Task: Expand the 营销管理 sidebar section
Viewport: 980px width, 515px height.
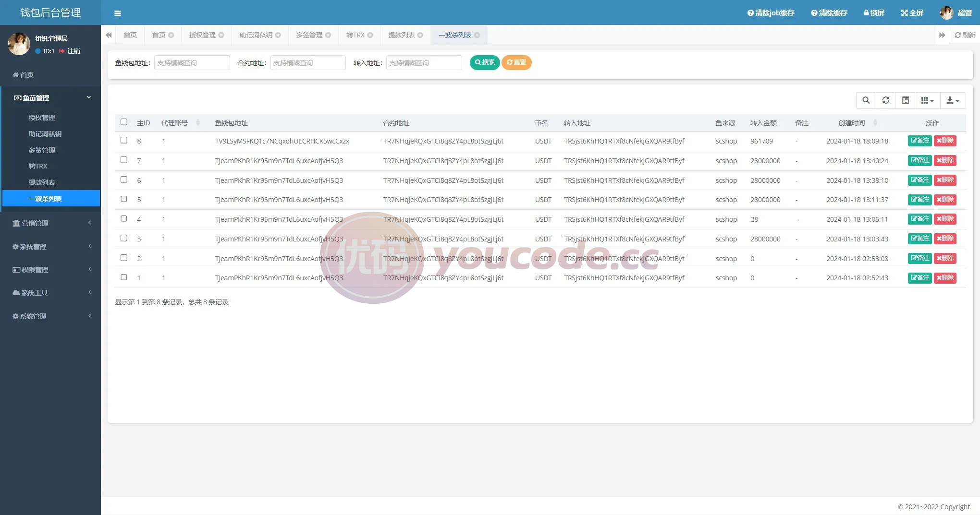Action: click(x=51, y=223)
